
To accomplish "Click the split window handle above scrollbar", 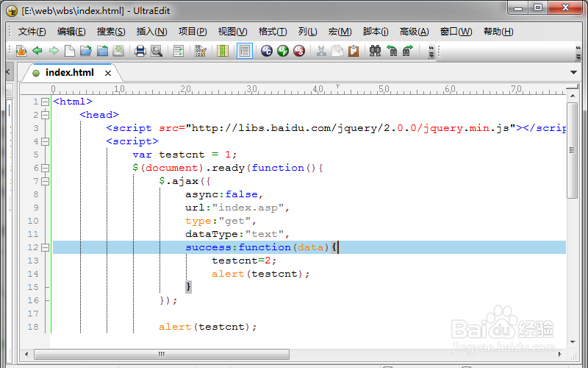I will (573, 87).
